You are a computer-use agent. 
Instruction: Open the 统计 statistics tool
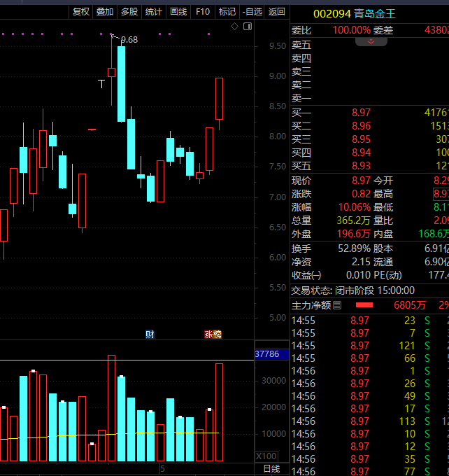153,12
